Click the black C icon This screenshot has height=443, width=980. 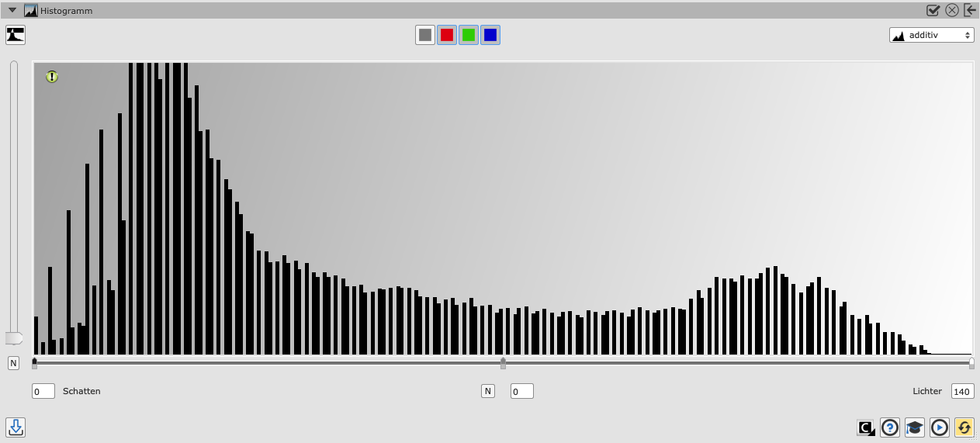[x=865, y=427]
